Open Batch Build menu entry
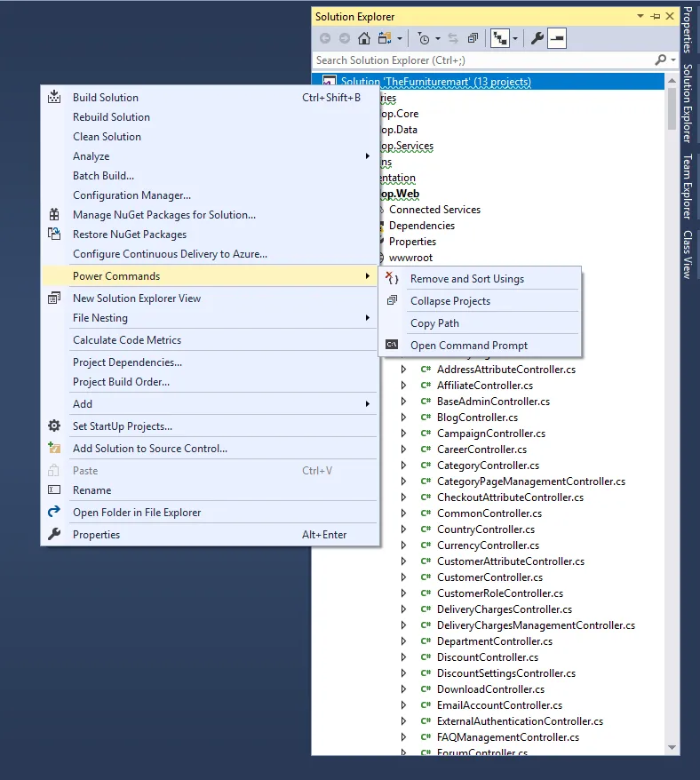Viewport: 700px width, 780px height. coord(211,176)
